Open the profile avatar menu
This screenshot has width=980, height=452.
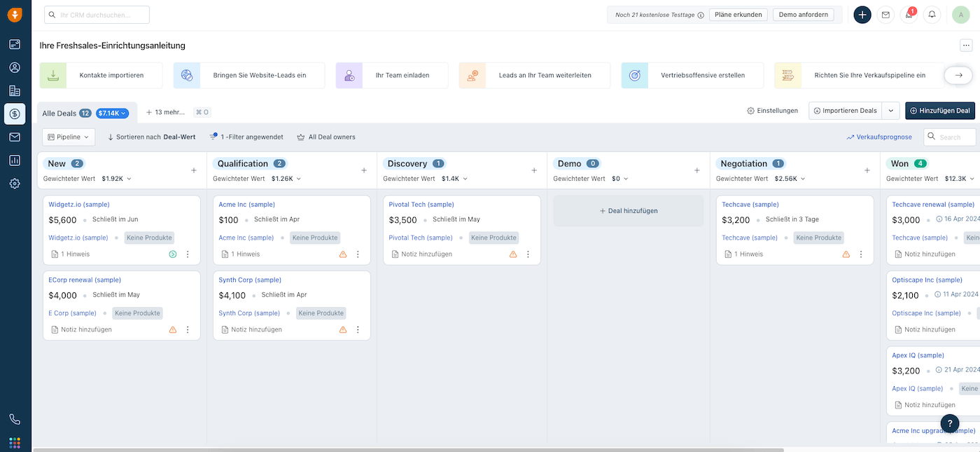point(961,14)
